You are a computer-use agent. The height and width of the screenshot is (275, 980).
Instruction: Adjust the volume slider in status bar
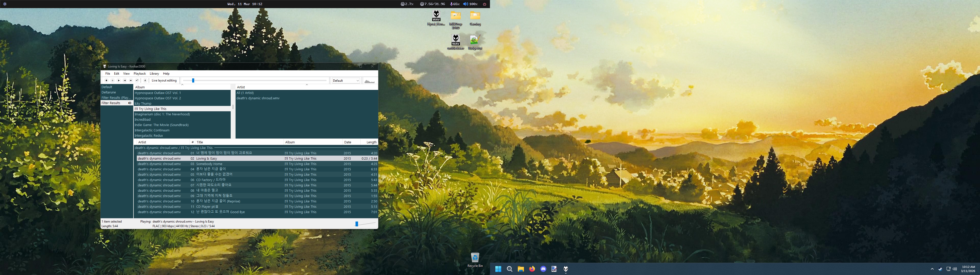pyautogui.click(x=357, y=224)
